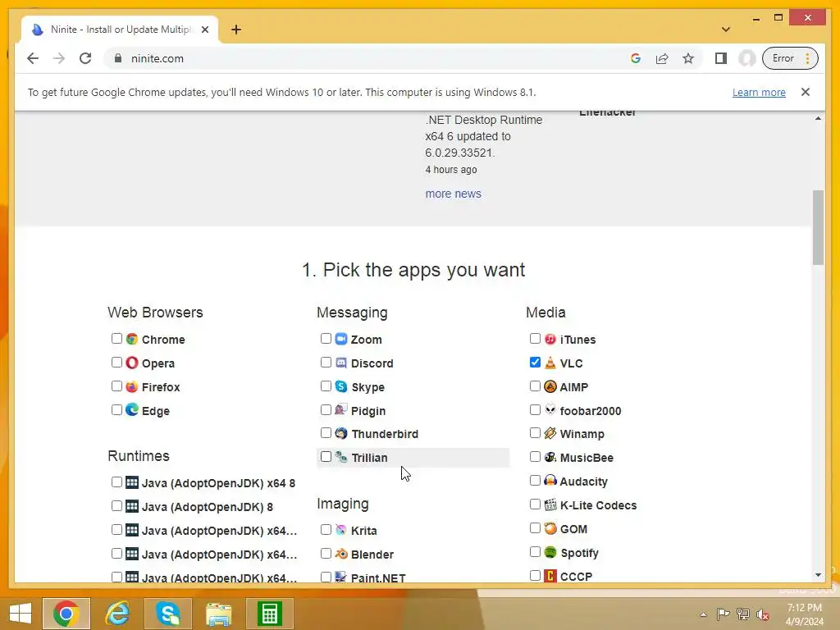Click the profile avatar icon
This screenshot has width=840, height=630.
click(x=746, y=58)
